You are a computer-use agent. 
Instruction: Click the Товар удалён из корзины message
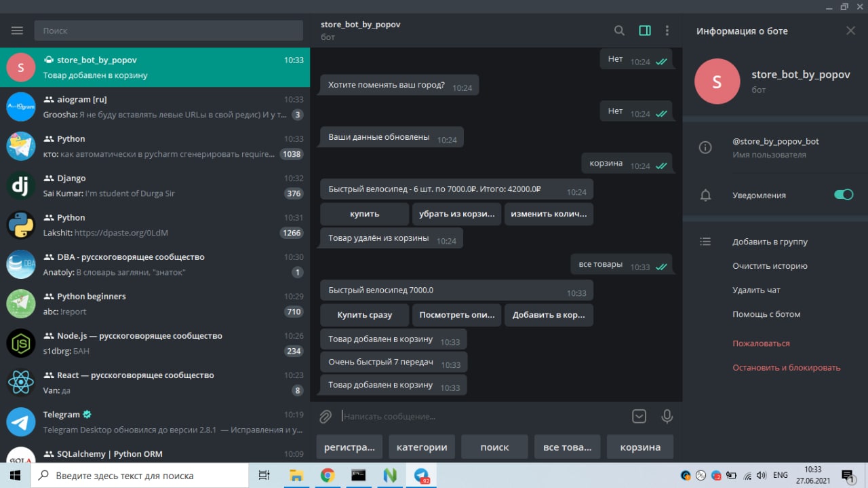point(391,238)
